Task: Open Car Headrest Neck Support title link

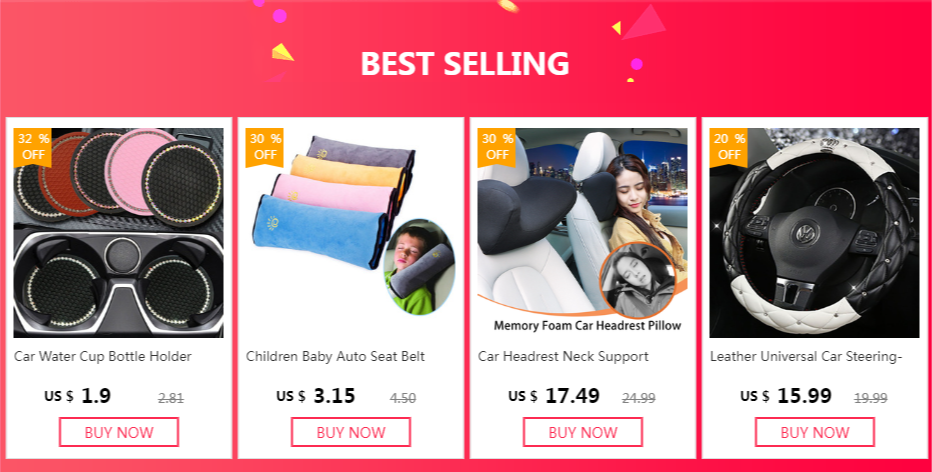Action: (563, 357)
